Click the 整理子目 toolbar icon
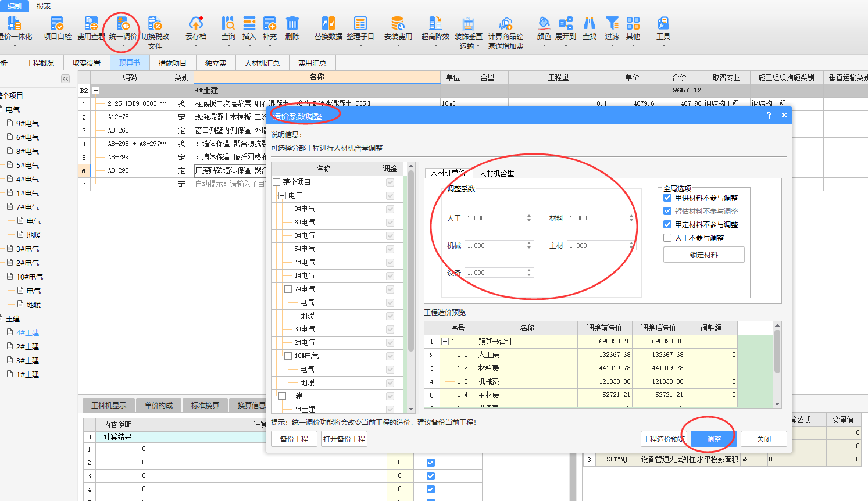 coord(360,23)
